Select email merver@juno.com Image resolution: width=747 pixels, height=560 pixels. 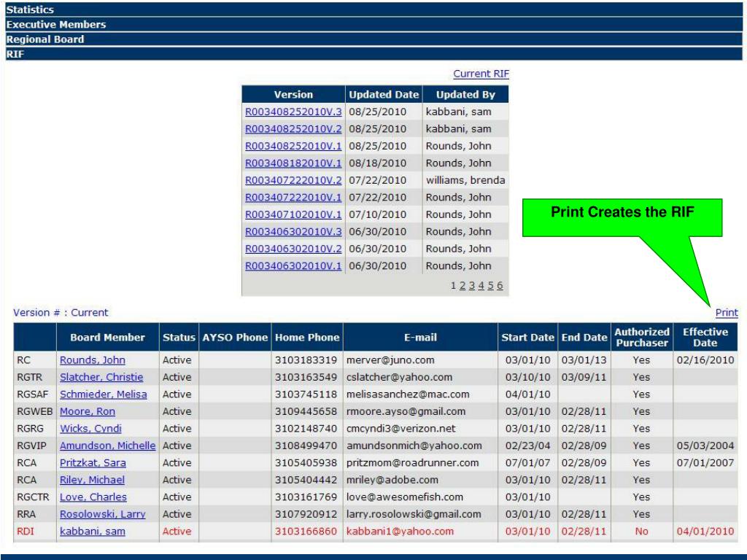390,360
